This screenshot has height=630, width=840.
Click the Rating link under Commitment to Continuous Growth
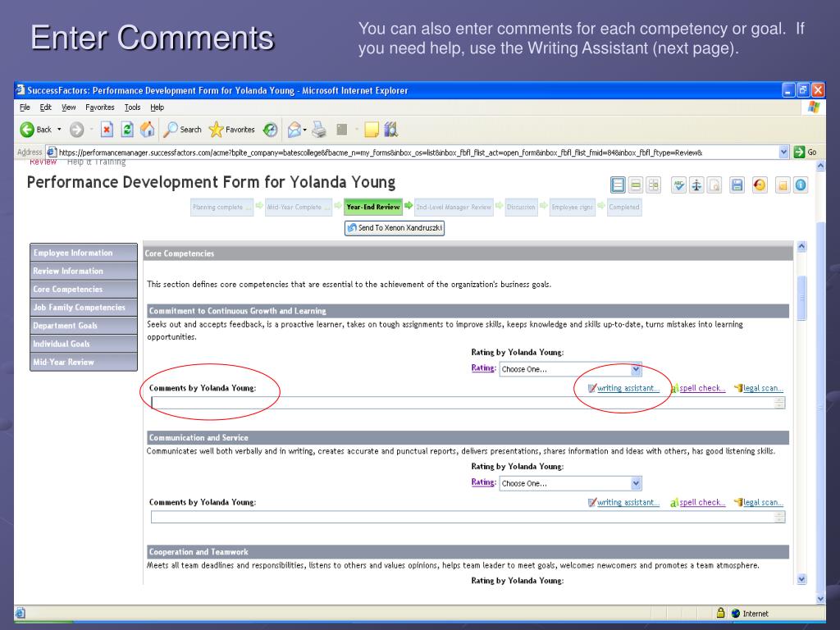tap(482, 368)
